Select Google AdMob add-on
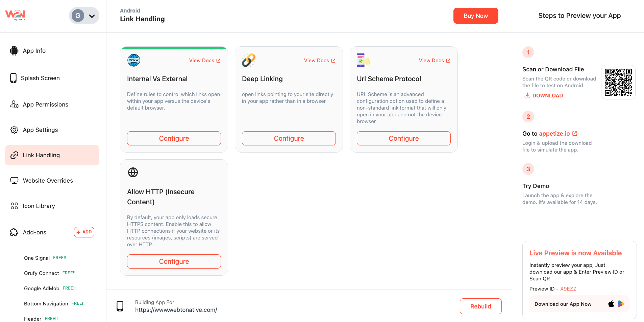 point(42,289)
